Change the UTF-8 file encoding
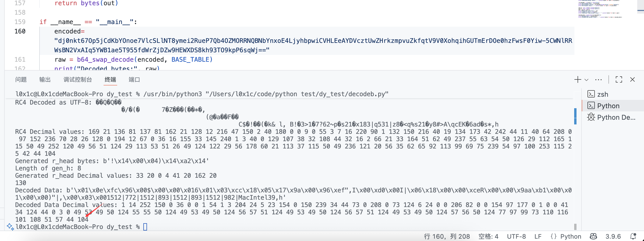This screenshot has width=644, height=241. [x=516, y=236]
